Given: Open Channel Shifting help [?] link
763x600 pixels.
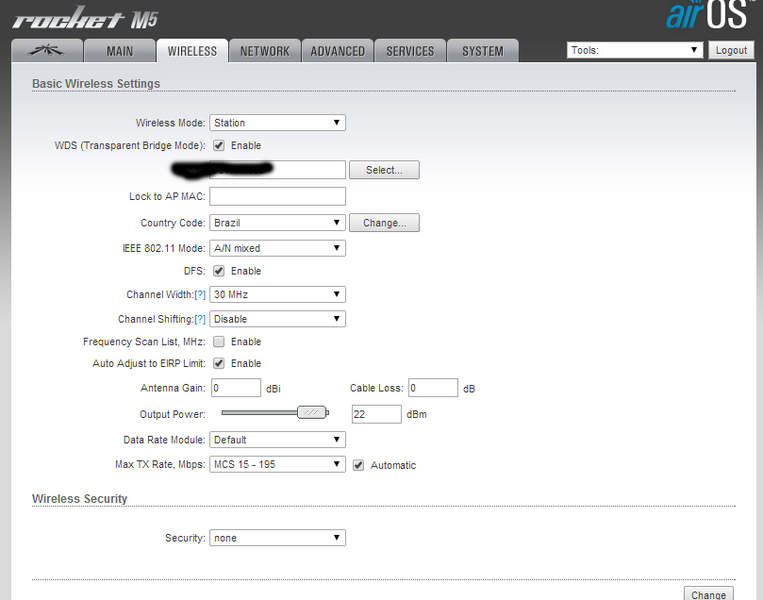Looking at the screenshot, I should (x=200, y=319).
